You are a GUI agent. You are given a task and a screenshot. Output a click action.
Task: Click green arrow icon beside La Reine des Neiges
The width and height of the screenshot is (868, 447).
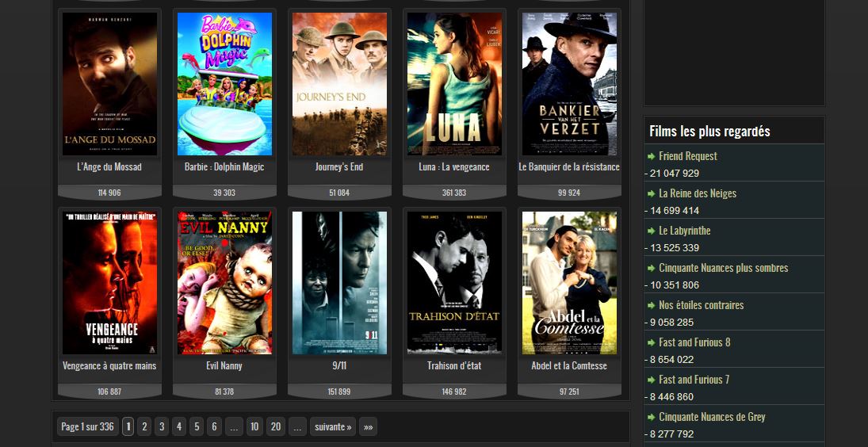[x=651, y=193]
